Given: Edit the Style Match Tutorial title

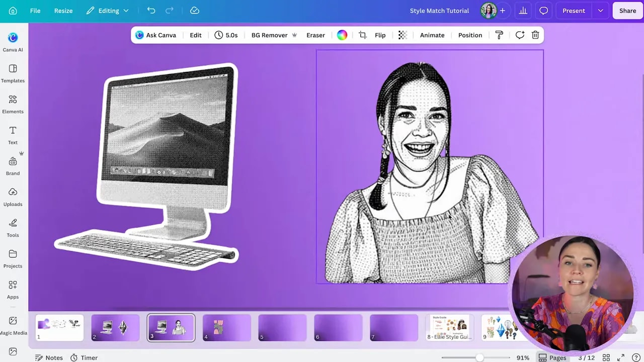Looking at the screenshot, I should [439, 11].
